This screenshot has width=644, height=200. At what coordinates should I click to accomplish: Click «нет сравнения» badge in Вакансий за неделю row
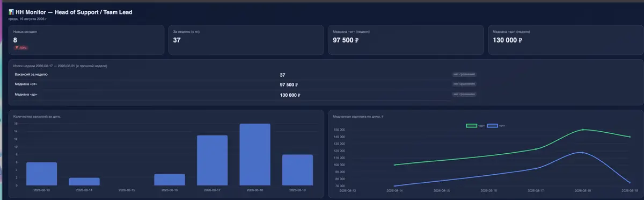464,74
